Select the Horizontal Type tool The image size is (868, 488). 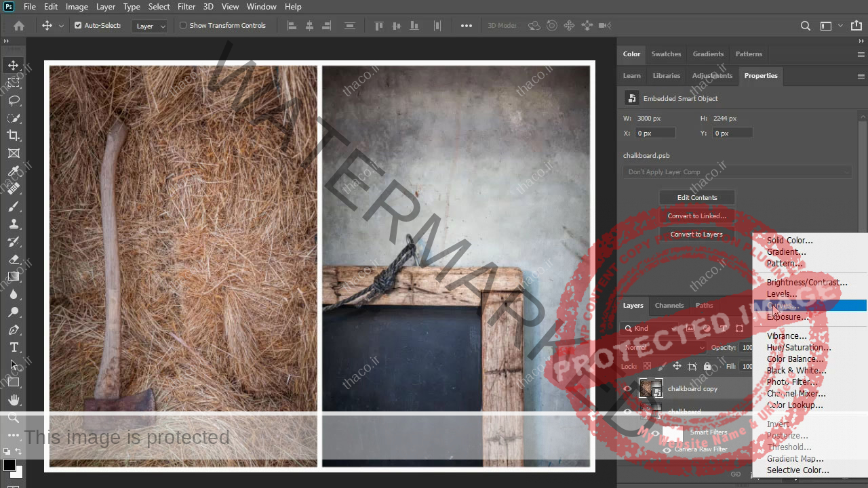[14, 348]
